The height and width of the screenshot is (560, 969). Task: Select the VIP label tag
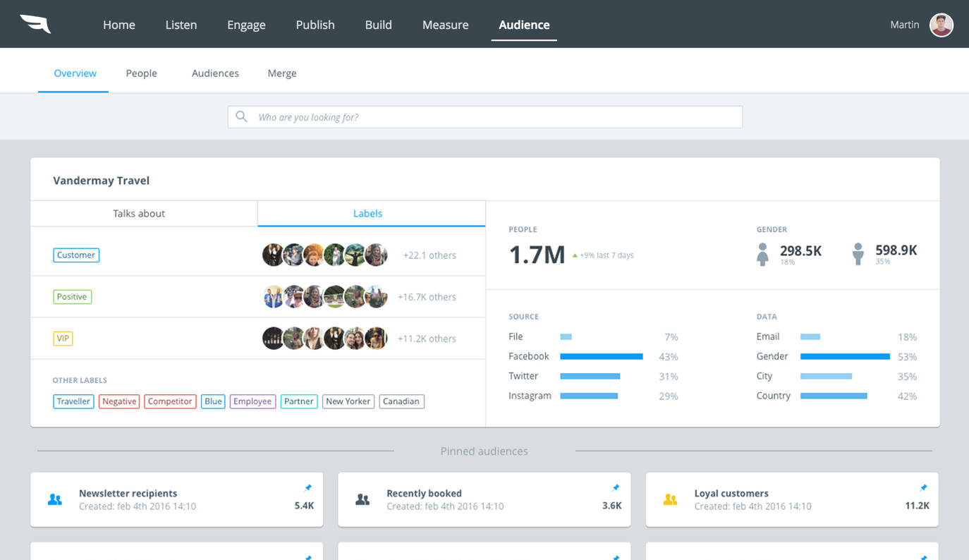(x=63, y=339)
